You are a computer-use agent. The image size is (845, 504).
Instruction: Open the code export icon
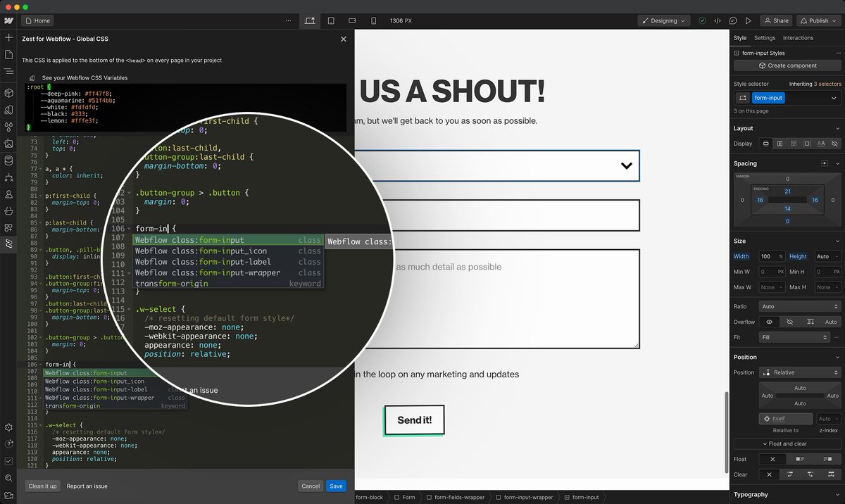point(718,20)
